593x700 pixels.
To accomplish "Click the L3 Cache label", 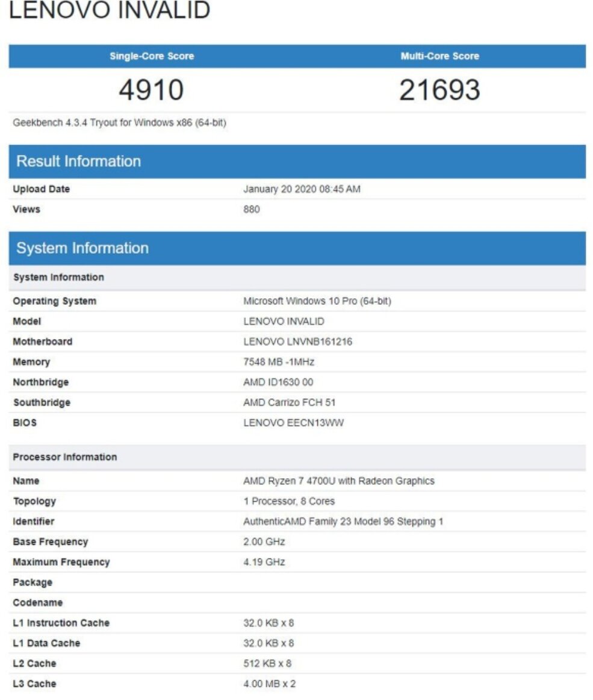I will (x=34, y=684).
